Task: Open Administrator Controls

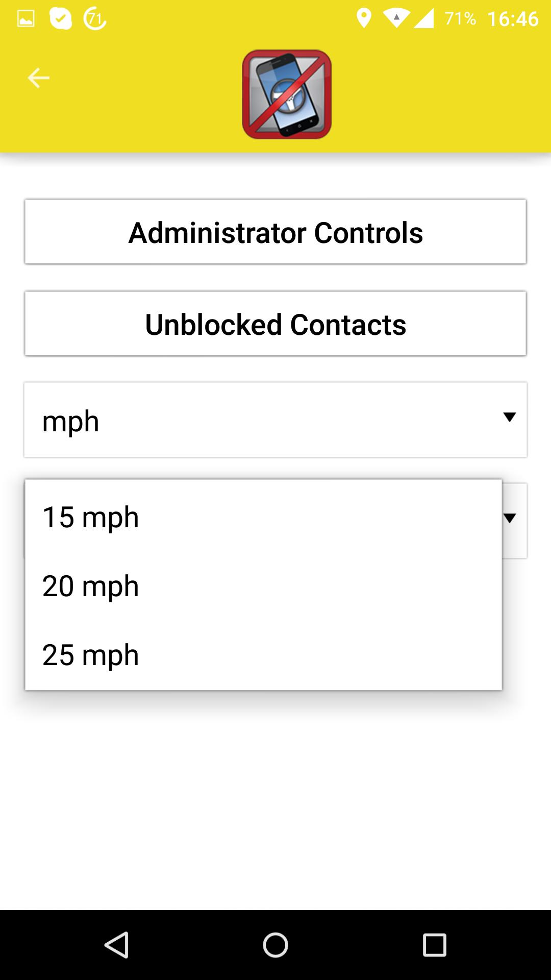Action: click(x=275, y=232)
